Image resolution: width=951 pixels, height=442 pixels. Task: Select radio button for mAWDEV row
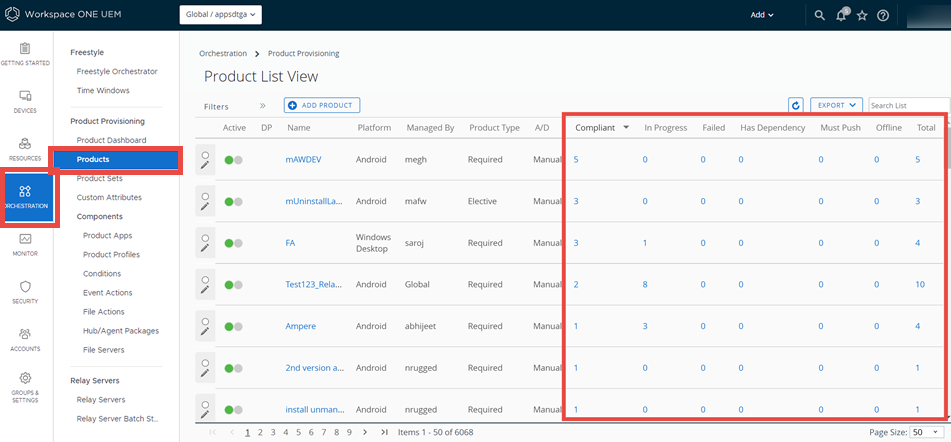coord(205,155)
